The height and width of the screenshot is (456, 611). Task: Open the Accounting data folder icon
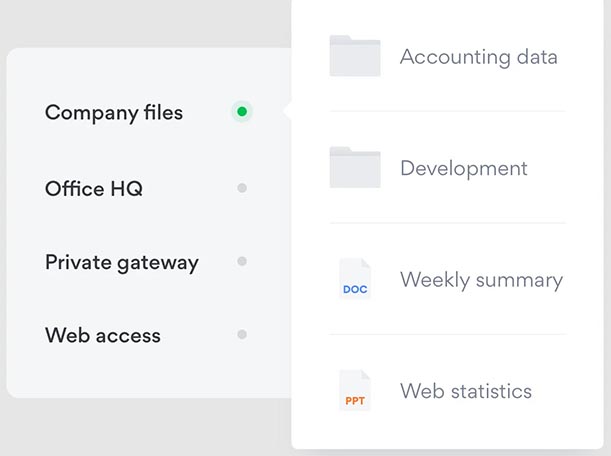[x=355, y=56]
